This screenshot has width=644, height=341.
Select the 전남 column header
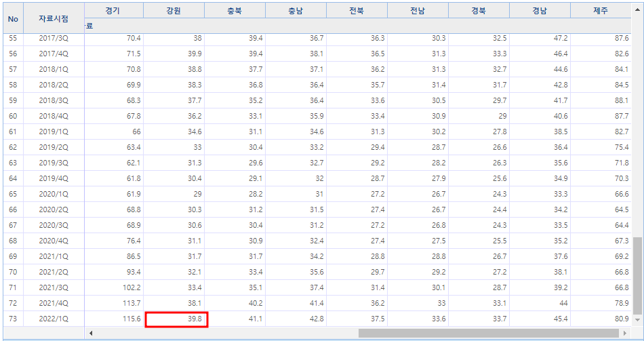coord(418,11)
